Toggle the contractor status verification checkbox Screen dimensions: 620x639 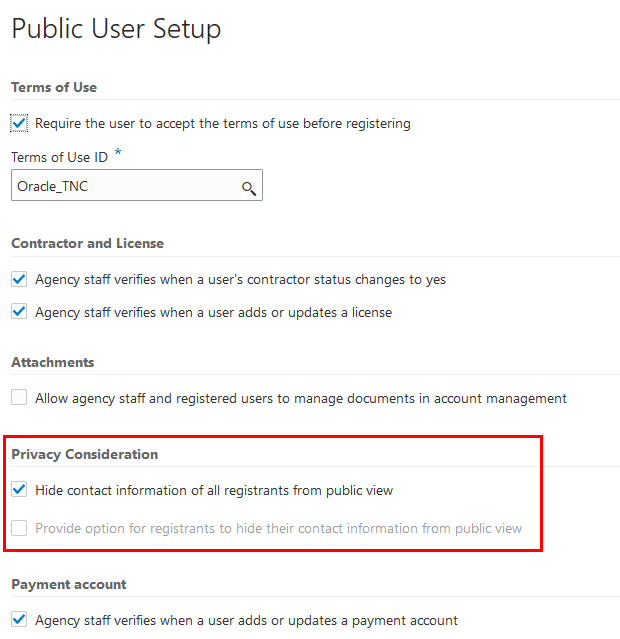(x=19, y=280)
